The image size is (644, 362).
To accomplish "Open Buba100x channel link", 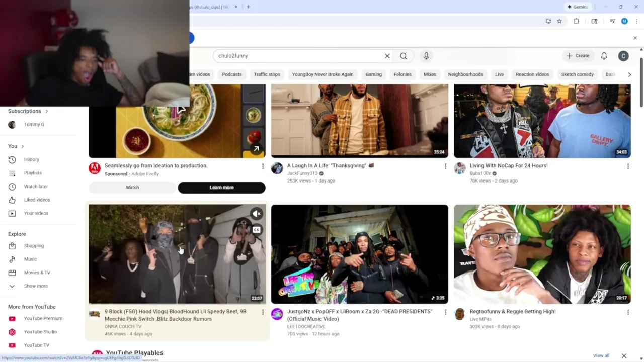I will coord(480,173).
